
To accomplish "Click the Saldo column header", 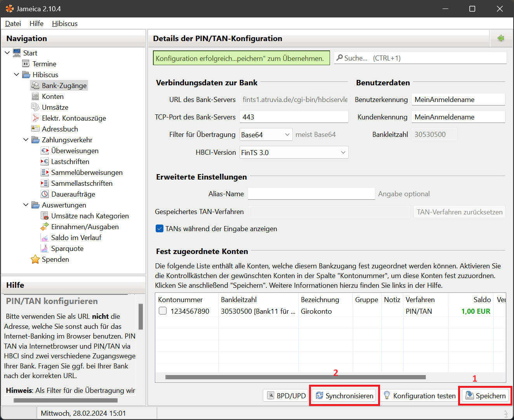I will [x=471, y=299].
